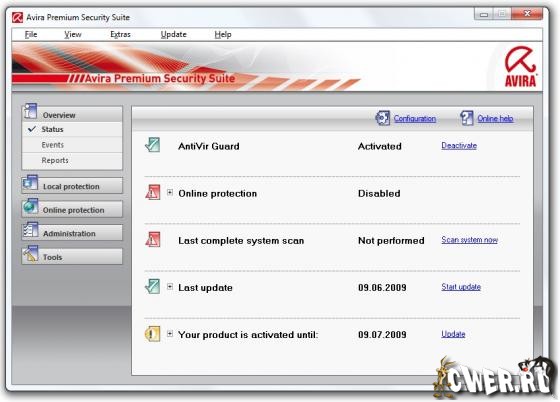
Task: Click the Scan system now link
Action: 469,240
